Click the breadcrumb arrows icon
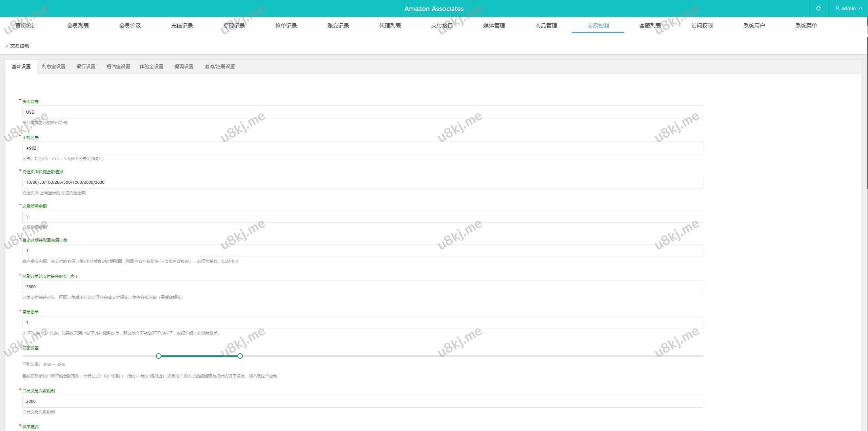The height and width of the screenshot is (431, 868). [x=6, y=46]
